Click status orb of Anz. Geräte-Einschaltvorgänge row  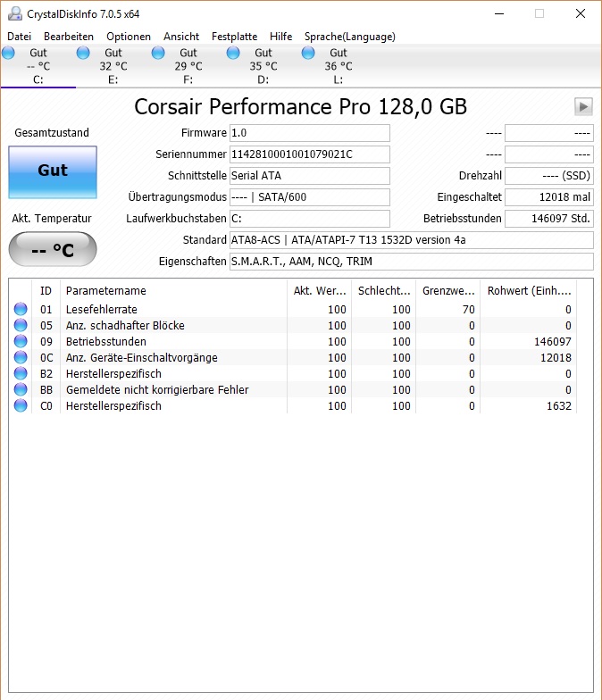tap(21, 357)
